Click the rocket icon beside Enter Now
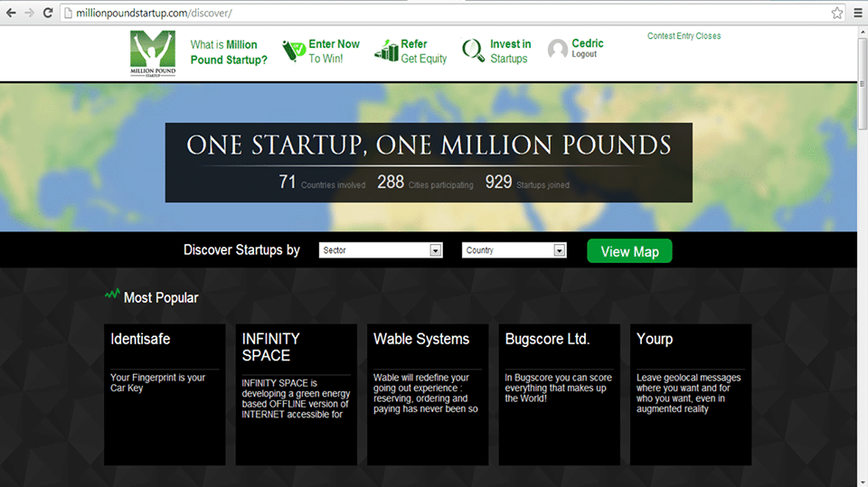 point(293,51)
